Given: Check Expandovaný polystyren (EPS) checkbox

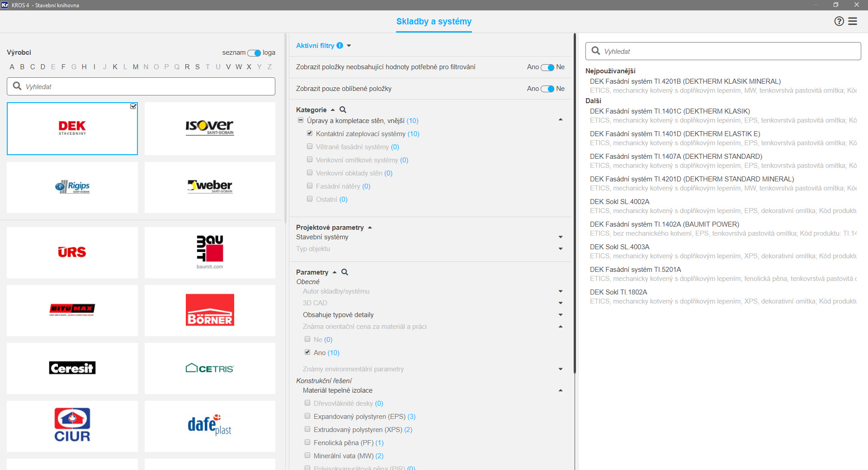Looking at the screenshot, I should pyautogui.click(x=307, y=416).
